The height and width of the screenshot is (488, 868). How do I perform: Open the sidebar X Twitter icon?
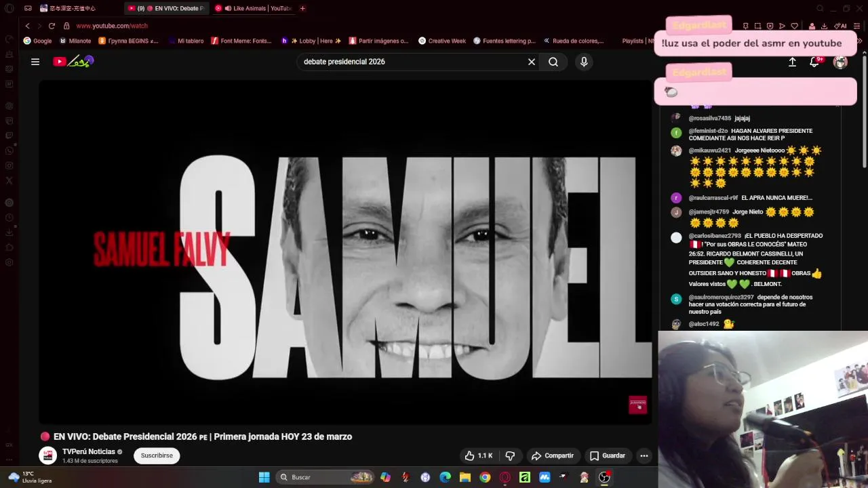click(x=9, y=180)
